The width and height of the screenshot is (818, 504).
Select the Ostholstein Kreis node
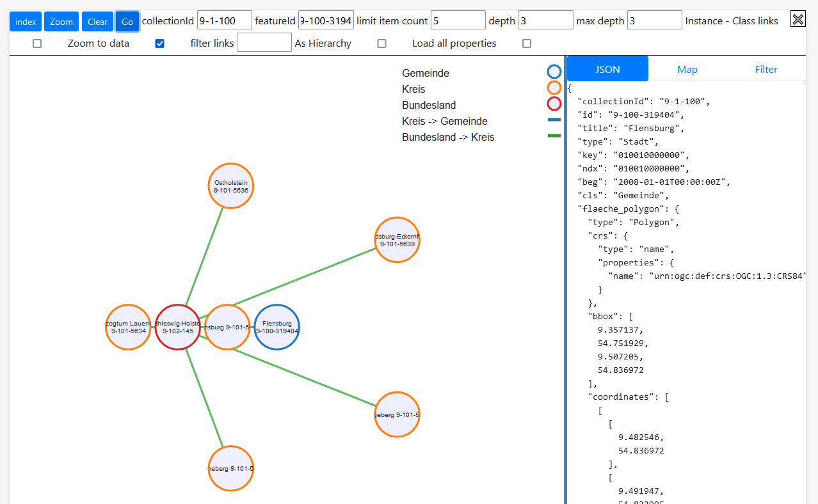click(231, 185)
